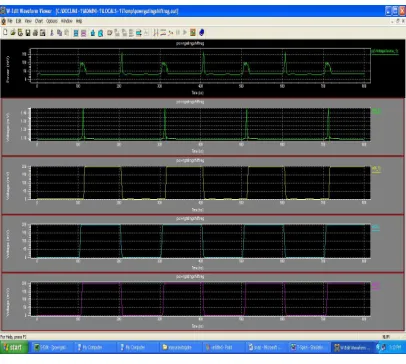Open the View menu
Viewport: 406px width, 364px height.
click(x=28, y=21)
